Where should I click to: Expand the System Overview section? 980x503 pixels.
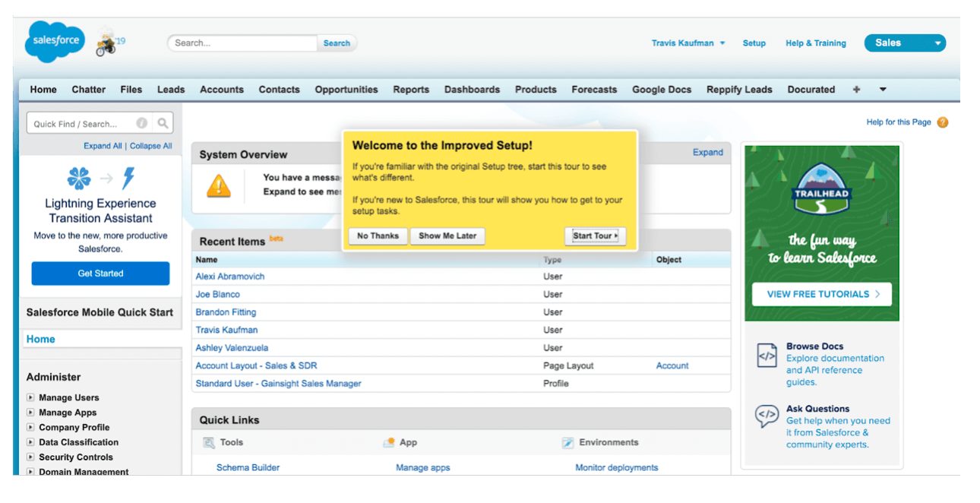tap(707, 153)
